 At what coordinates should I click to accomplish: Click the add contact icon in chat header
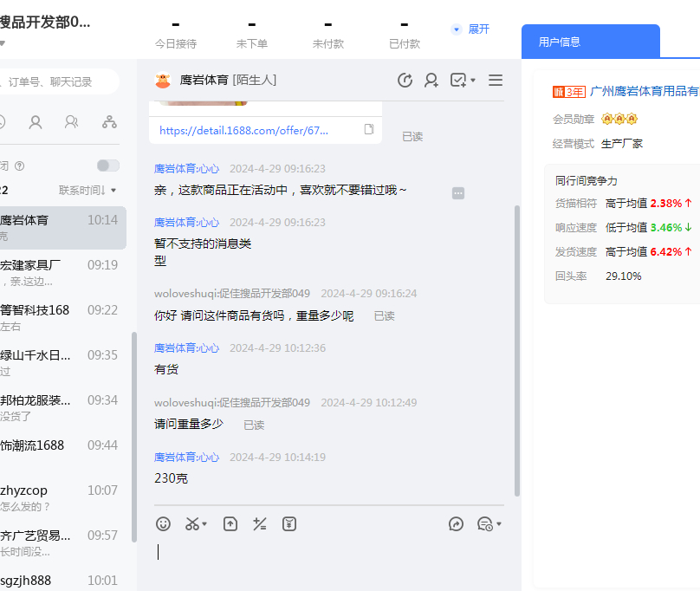pos(431,81)
